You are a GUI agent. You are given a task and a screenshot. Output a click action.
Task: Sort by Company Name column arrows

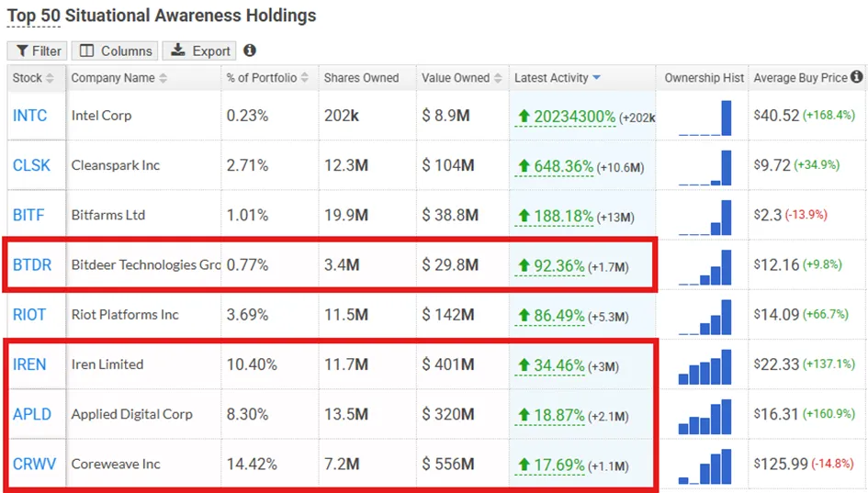163,78
